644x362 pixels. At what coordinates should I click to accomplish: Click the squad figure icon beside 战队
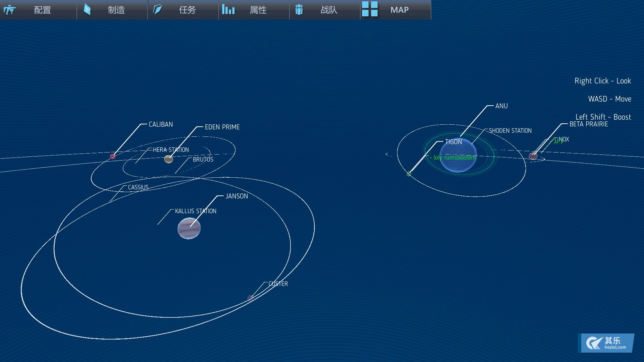(x=299, y=10)
